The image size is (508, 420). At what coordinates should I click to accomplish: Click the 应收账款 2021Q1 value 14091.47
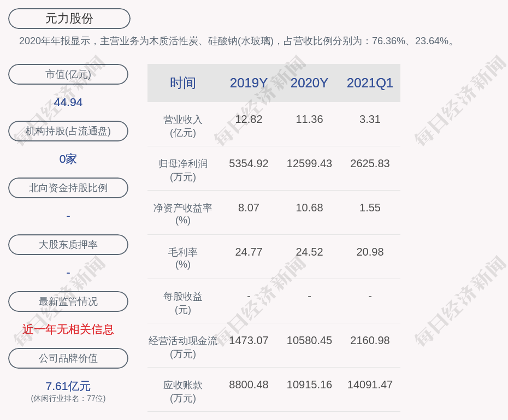pos(370,384)
